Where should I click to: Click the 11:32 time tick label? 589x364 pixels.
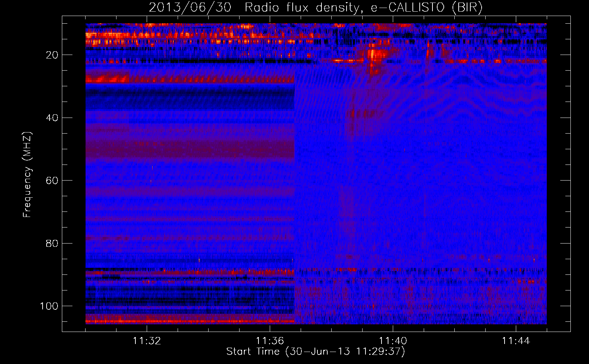click(x=147, y=341)
